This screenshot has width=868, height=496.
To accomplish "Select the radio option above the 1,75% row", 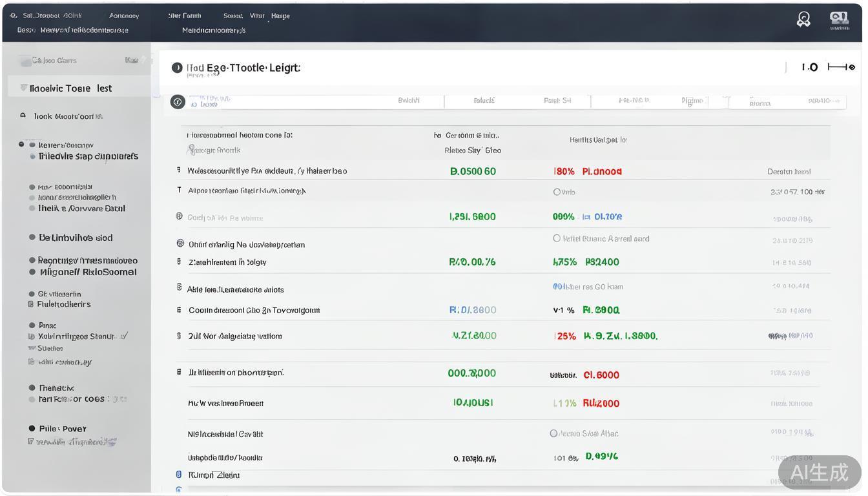I will [557, 238].
